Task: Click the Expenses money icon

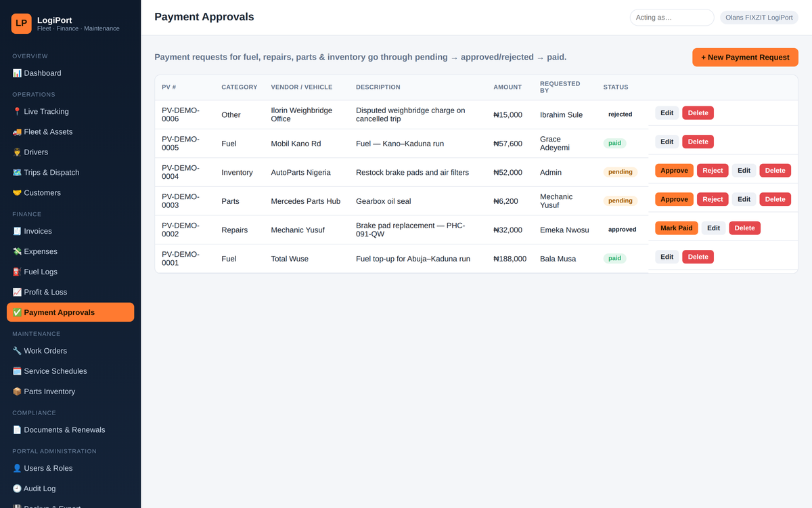Action: pos(17,252)
